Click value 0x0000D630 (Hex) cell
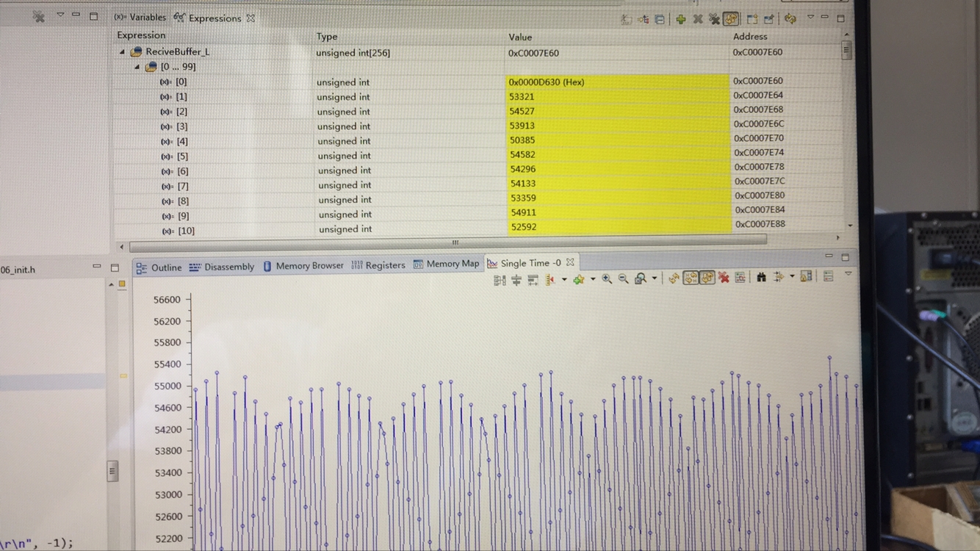Viewport: 980px width, 551px height. point(617,82)
